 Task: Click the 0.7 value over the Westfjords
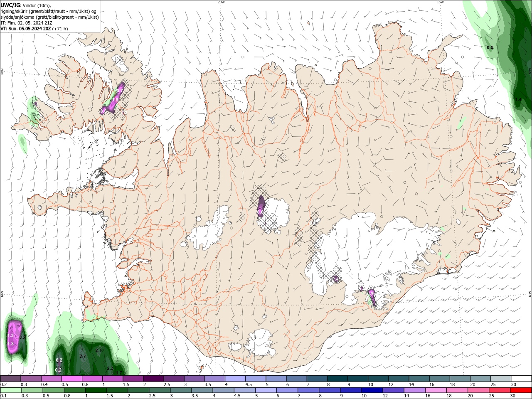pyautogui.click(x=120, y=90)
